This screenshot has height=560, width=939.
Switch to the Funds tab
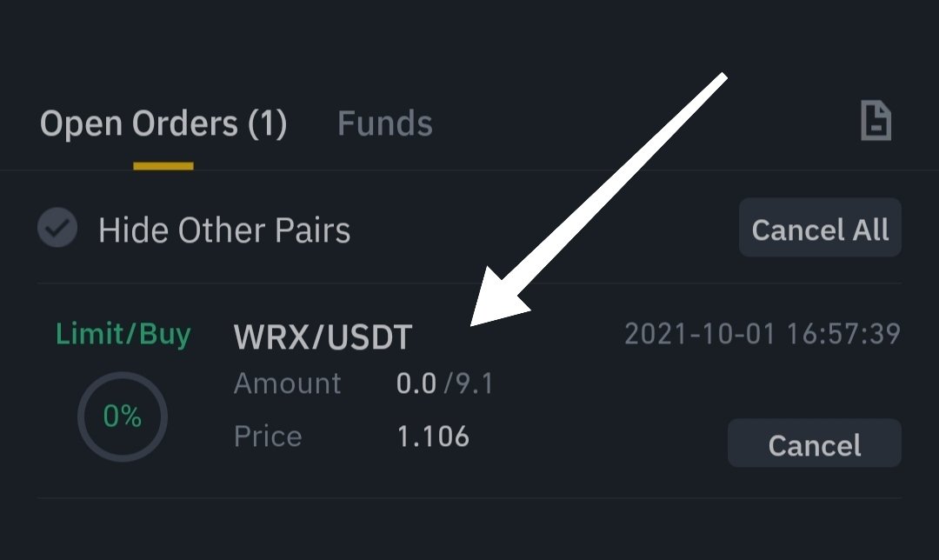tap(384, 123)
